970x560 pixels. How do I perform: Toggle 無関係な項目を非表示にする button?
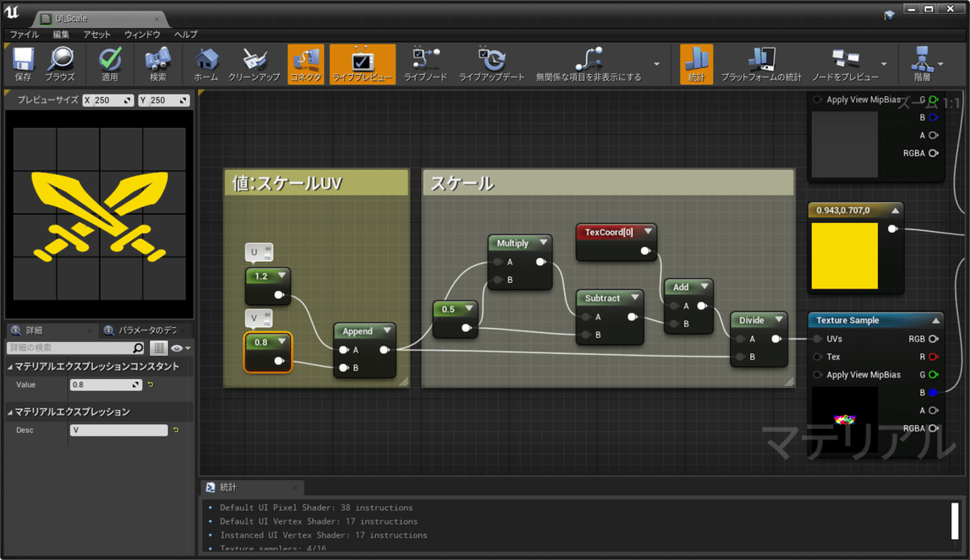coord(588,64)
